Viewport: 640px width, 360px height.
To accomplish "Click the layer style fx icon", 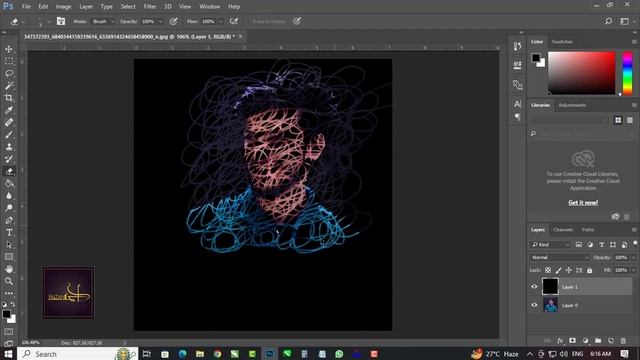I will tap(560, 341).
